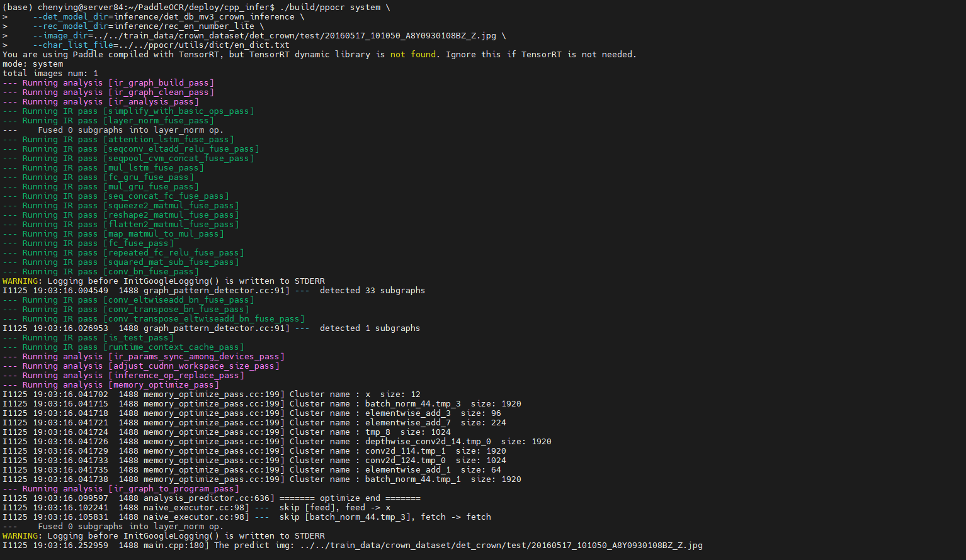966x560 pixels.
Task: Click the '--det_model_dir=inference/det_db_mv3_crown_inference' argument
Action: point(164,17)
